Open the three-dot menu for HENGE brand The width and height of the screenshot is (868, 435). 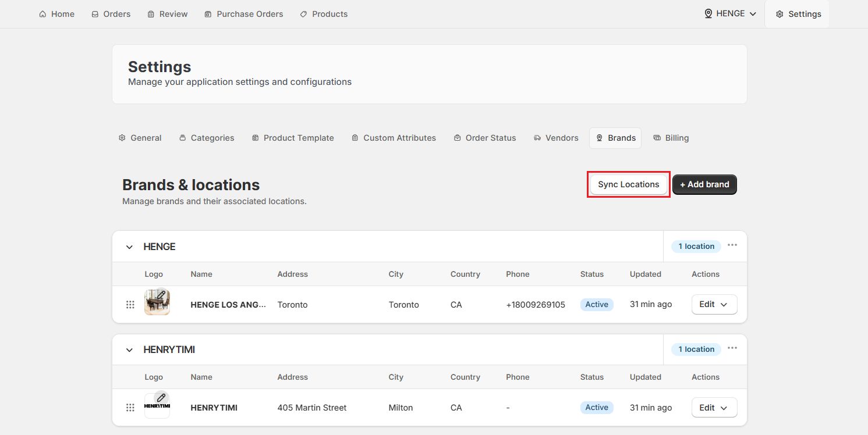tap(732, 245)
